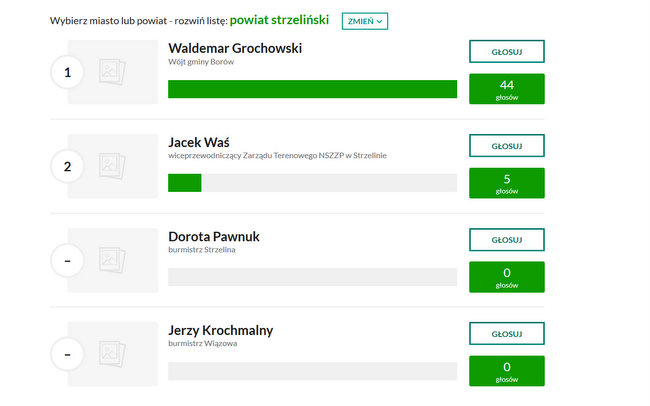This screenshot has height=406, width=650.
Task: Click the rank 2 circle badge
Action: [x=67, y=166]
